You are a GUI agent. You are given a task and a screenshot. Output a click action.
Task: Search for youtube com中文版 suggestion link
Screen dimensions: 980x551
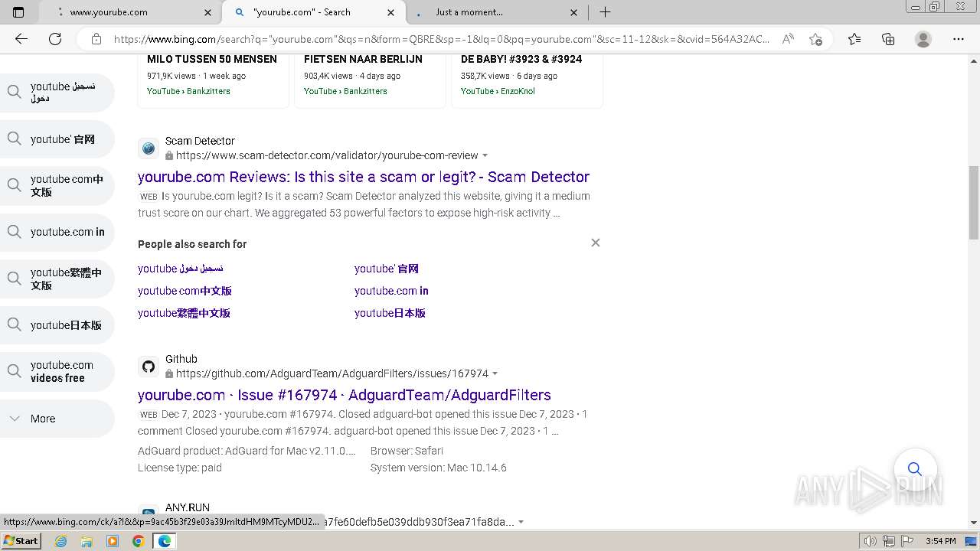point(185,291)
